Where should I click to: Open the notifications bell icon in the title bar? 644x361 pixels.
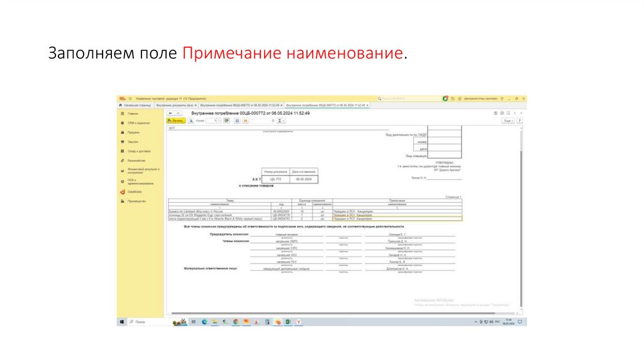445,99
